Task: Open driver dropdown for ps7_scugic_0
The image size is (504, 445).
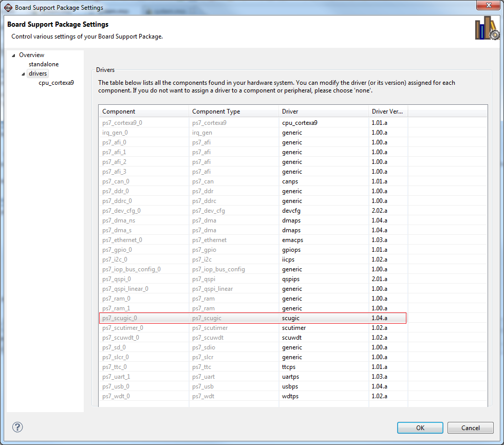Action: pyautogui.click(x=324, y=318)
